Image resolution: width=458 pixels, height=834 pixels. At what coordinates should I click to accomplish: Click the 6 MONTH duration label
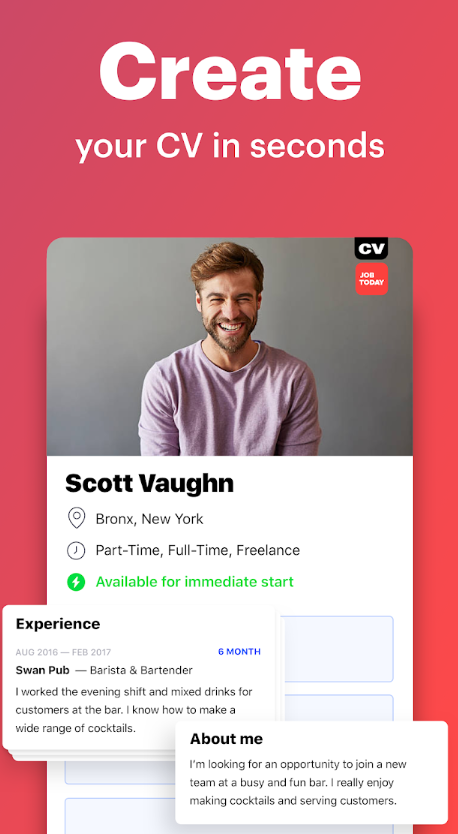coord(239,652)
